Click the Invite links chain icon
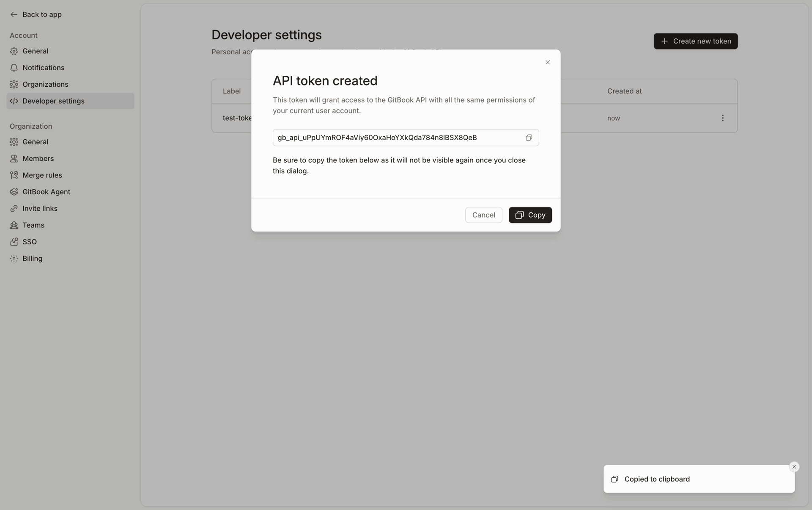The width and height of the screenshot is (812, 510). point(14,209)
